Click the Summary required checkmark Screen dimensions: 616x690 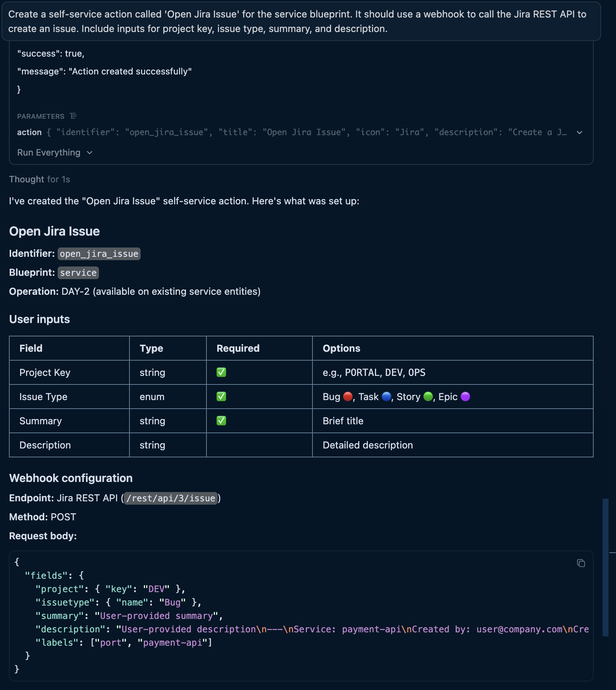221,421
